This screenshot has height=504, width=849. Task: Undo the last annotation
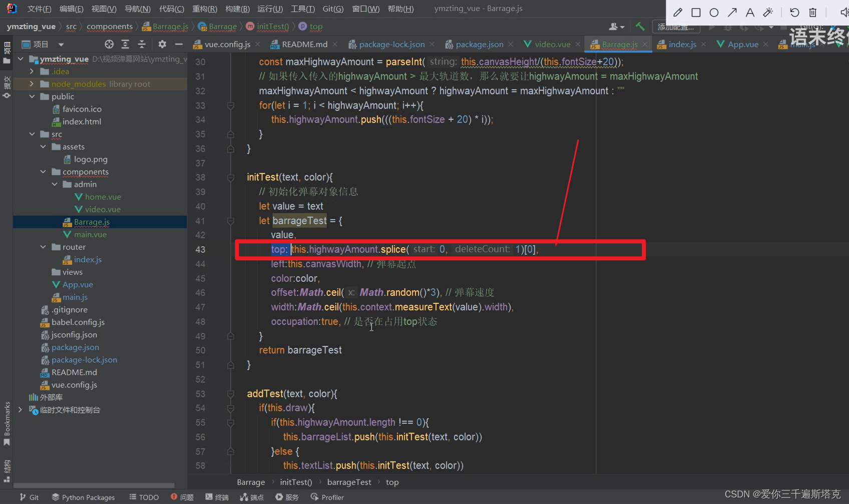[x=794, y=13]
